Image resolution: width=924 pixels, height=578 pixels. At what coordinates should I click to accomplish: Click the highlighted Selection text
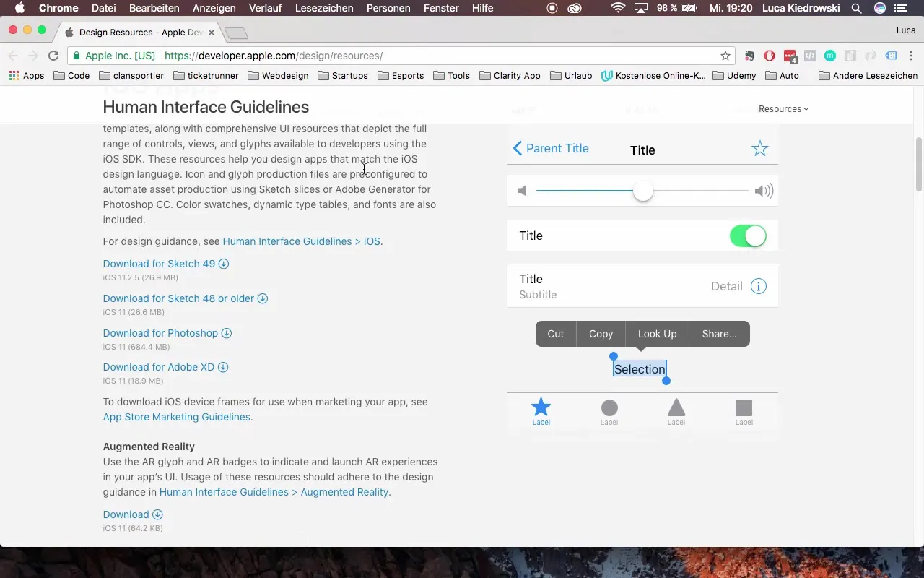pyautogui.click(x=640, y=369)
